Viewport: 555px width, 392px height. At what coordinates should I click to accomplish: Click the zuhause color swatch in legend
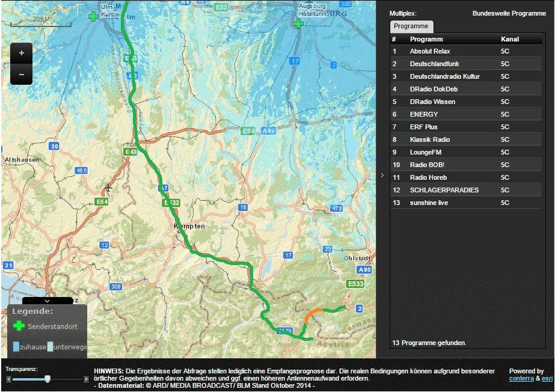tap(16, 347)
